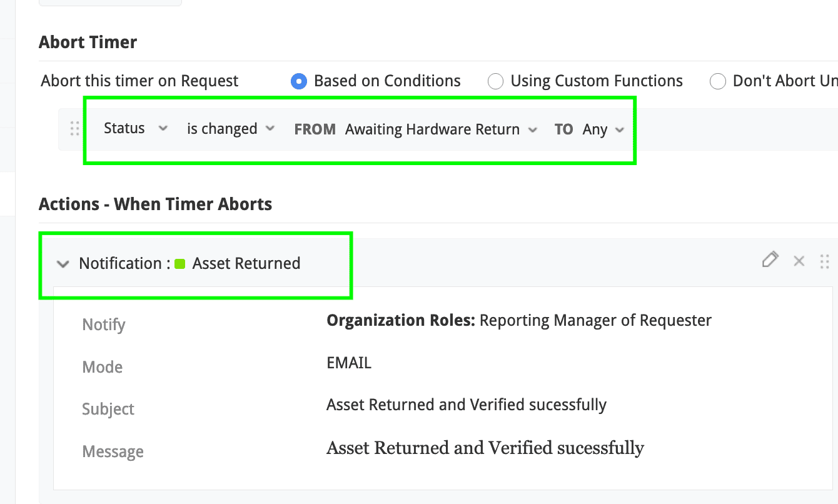
Task: Click the green square beside Asset Returned
Action: (180, 264)
